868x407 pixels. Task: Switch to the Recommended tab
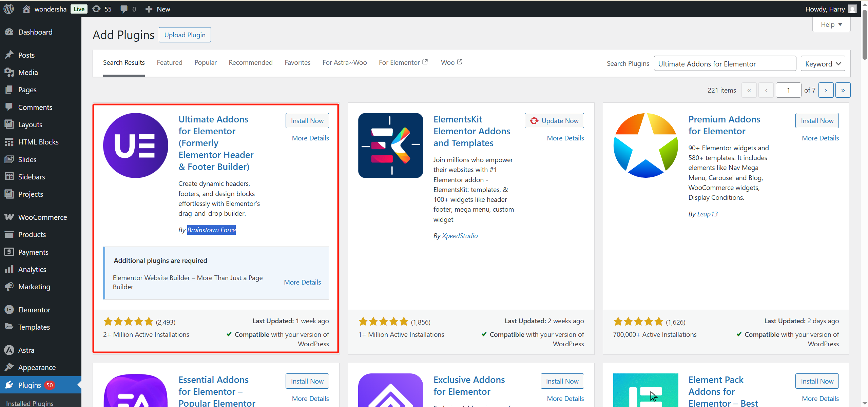(250, 62)
